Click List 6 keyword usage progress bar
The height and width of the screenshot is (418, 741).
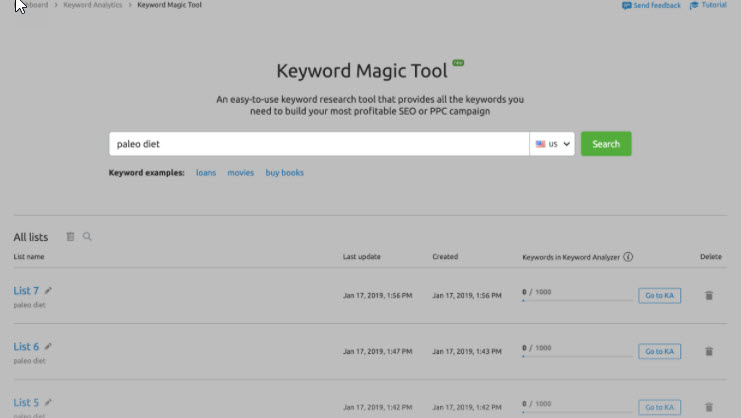click(577, 356)
